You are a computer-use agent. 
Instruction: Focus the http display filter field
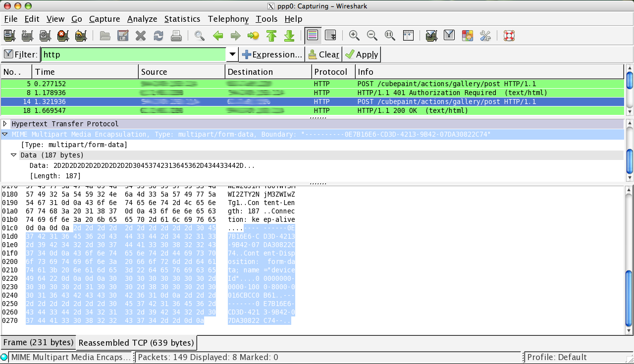[x=133, y=54]
